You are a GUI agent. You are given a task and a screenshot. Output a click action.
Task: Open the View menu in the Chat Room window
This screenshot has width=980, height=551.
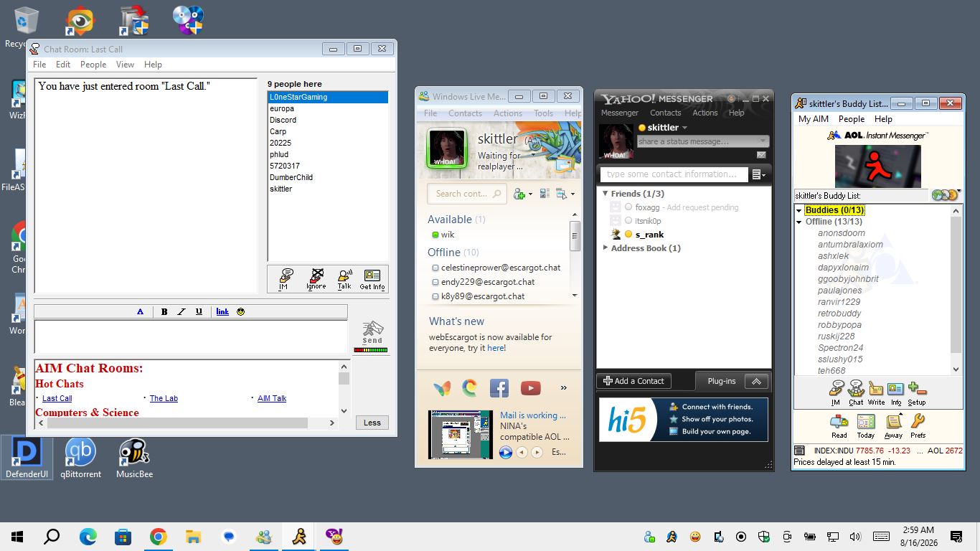tap(125, 65)
